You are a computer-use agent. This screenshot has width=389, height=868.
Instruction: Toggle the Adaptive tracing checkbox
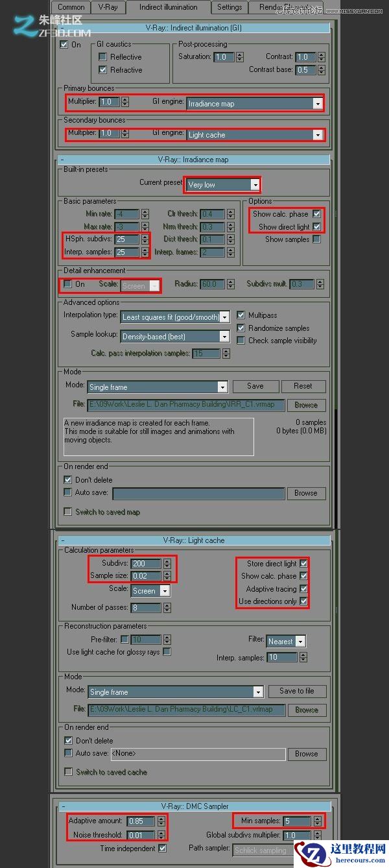[x=303, y=589]
